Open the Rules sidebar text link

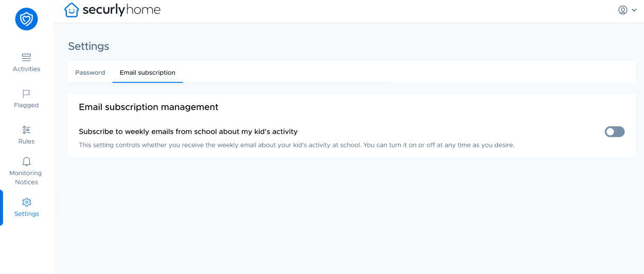(26, 141)
